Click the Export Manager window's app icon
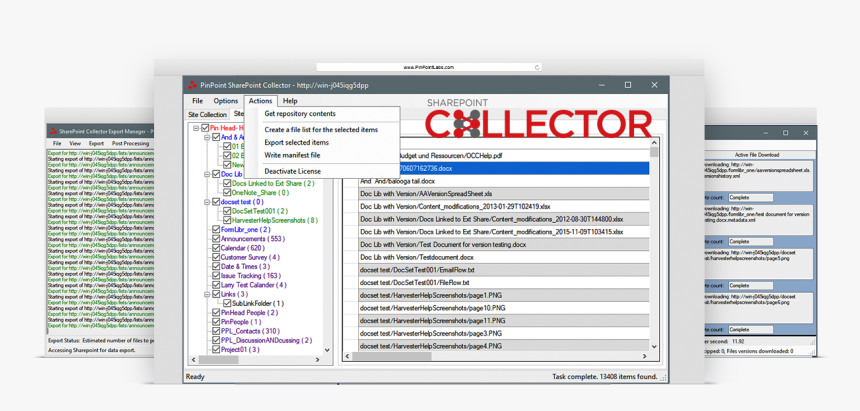The width and height of the screenshot is (860, 411). [x=53, y=131]
